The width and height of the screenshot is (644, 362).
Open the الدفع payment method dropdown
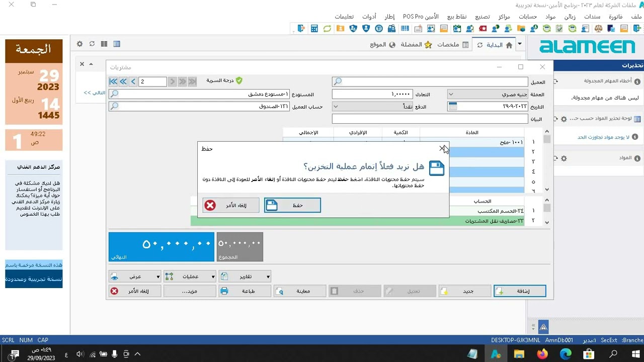336,107
